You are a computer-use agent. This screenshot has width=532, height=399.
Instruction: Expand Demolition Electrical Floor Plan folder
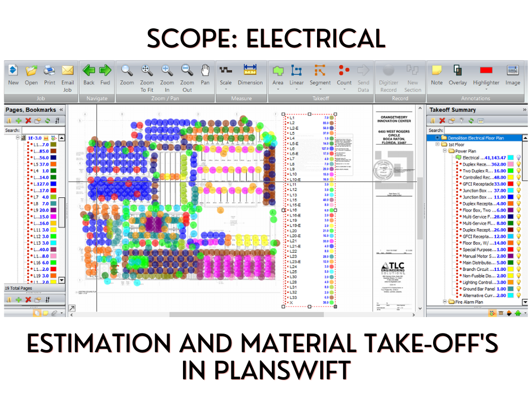pyautogui.click(x=437, y=138)
